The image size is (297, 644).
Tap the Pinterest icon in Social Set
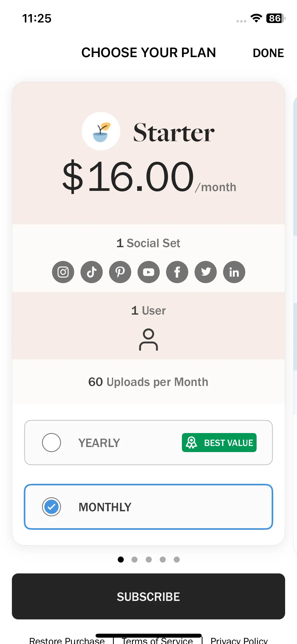tap(120, 272)
